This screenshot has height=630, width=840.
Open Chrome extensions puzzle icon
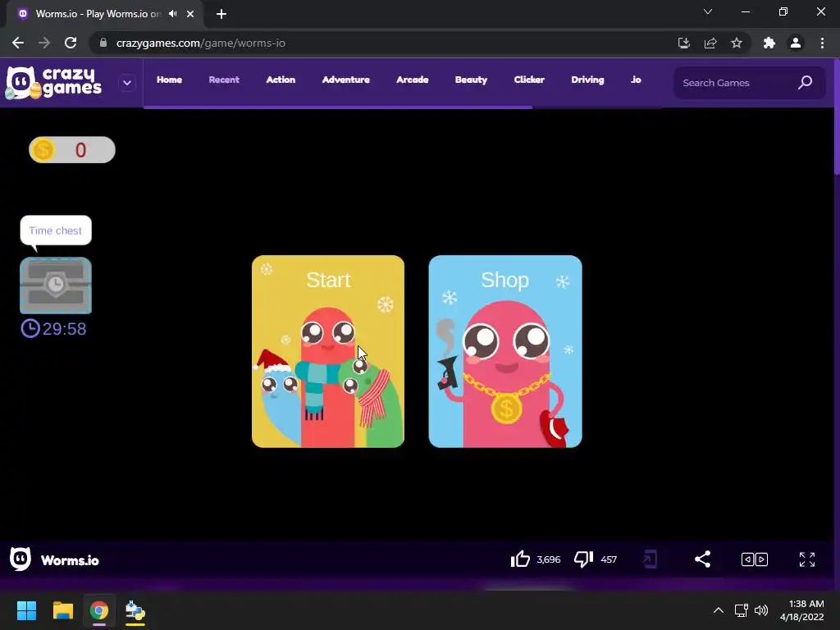click(769, 43)
